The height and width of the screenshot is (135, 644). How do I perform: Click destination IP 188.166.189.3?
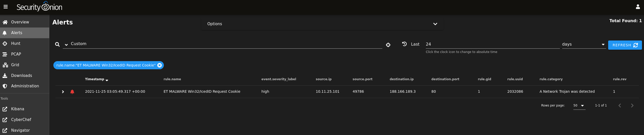[x=402, y=91]
